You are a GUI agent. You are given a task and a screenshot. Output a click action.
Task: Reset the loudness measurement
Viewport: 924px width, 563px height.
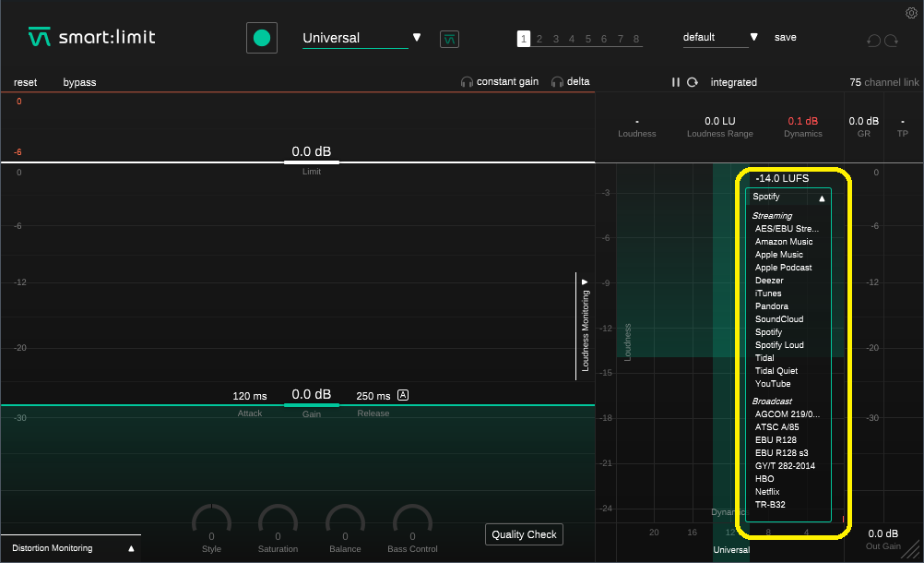[693, 82]
